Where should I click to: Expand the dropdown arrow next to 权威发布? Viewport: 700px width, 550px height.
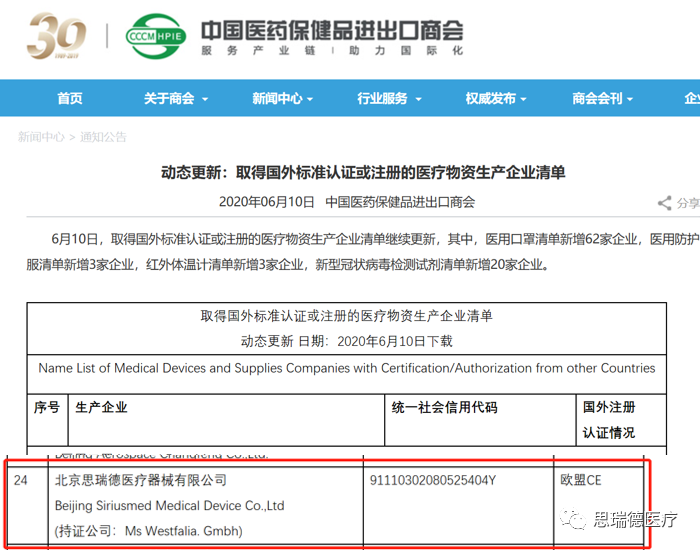point(523,99)
